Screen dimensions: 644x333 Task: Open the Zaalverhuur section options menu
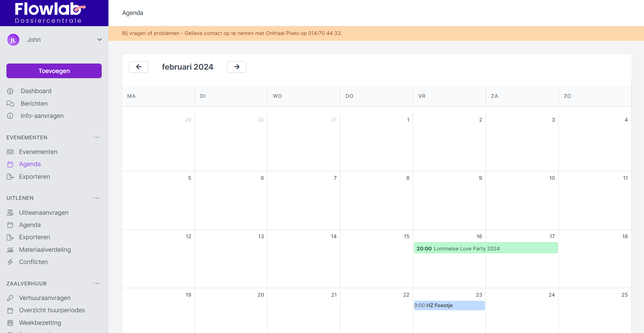[97, 284]
